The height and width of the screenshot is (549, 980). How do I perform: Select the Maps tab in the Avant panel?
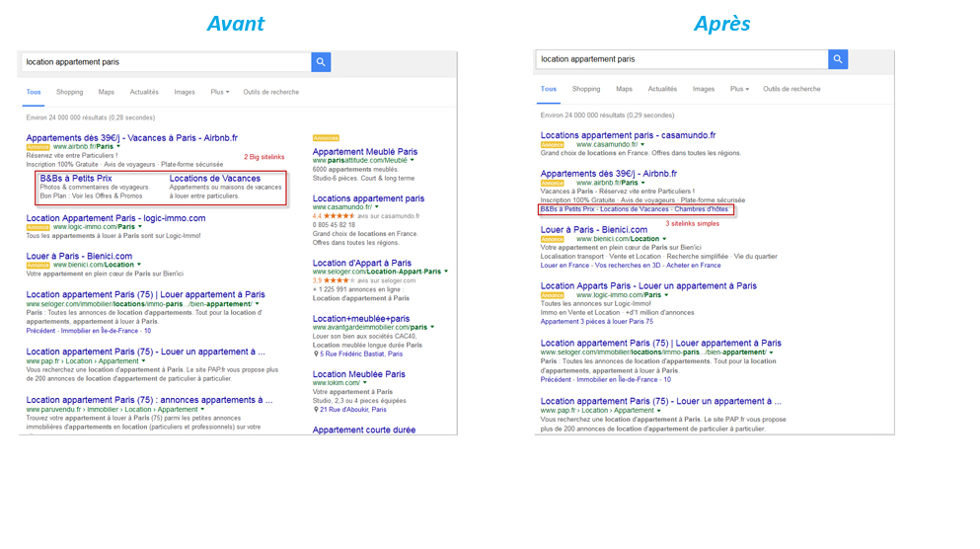107,92
